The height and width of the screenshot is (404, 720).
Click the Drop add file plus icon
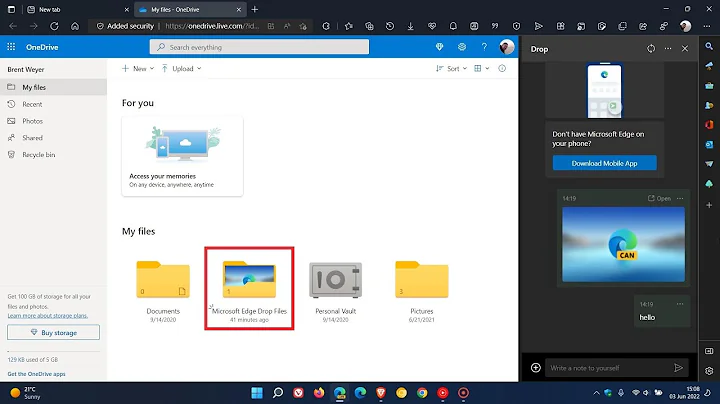coord(535,368)
